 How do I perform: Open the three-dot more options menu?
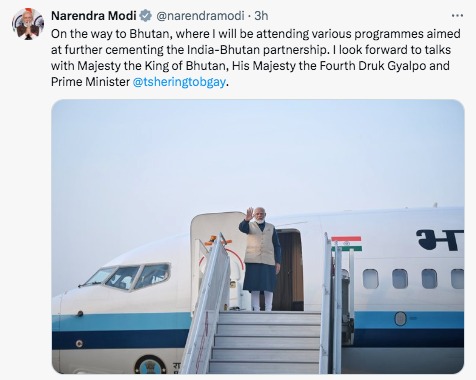pos(457,16)
